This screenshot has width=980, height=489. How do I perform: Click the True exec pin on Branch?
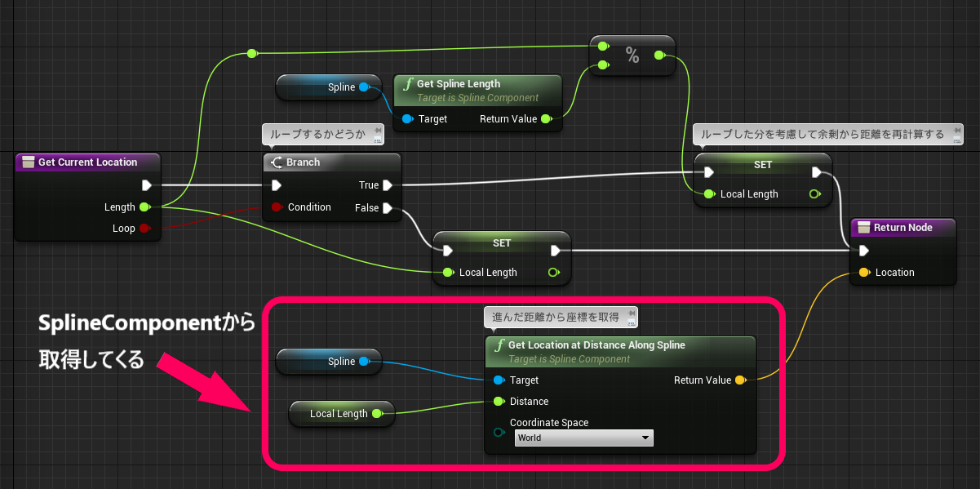(x=388, y=185)
